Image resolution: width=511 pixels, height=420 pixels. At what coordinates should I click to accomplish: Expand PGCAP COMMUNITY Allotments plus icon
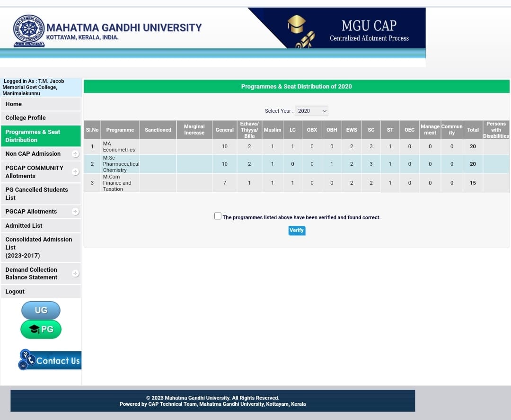[75, 172]
